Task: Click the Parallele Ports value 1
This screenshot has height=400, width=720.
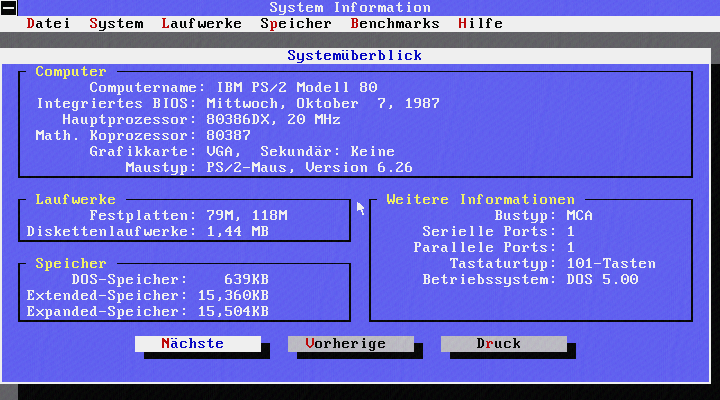Action: (570, 248)
